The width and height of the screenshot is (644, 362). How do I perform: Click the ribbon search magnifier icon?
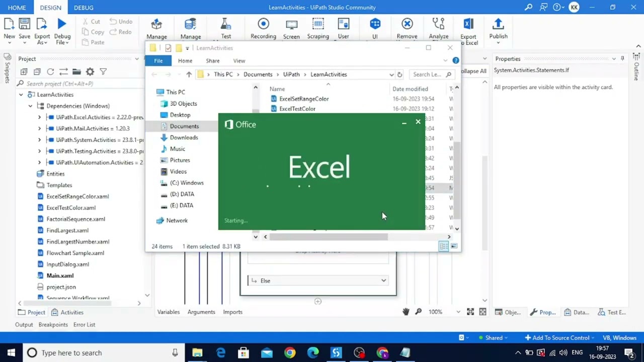(528, 7)
